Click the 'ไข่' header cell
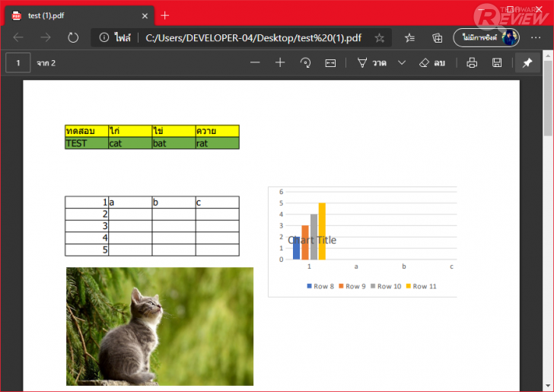This screenshot has width=554, height=392. click(174, 131)
